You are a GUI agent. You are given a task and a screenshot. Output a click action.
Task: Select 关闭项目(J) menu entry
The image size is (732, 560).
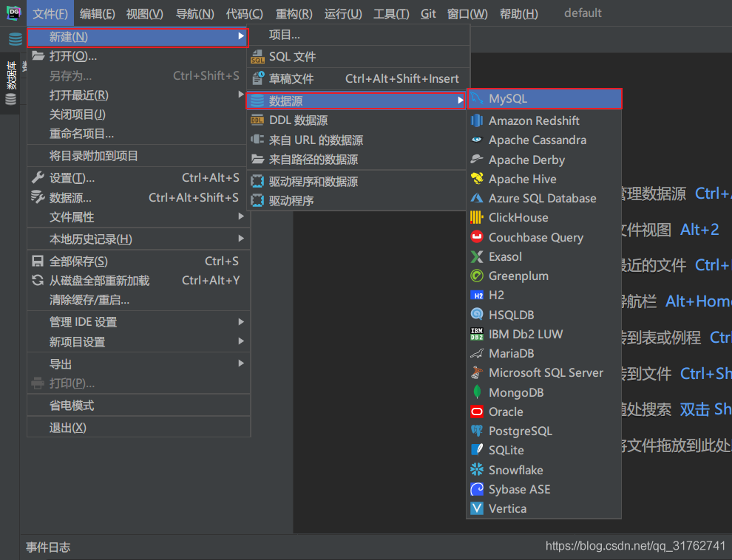pyautogui.click(x=139, y=115)
